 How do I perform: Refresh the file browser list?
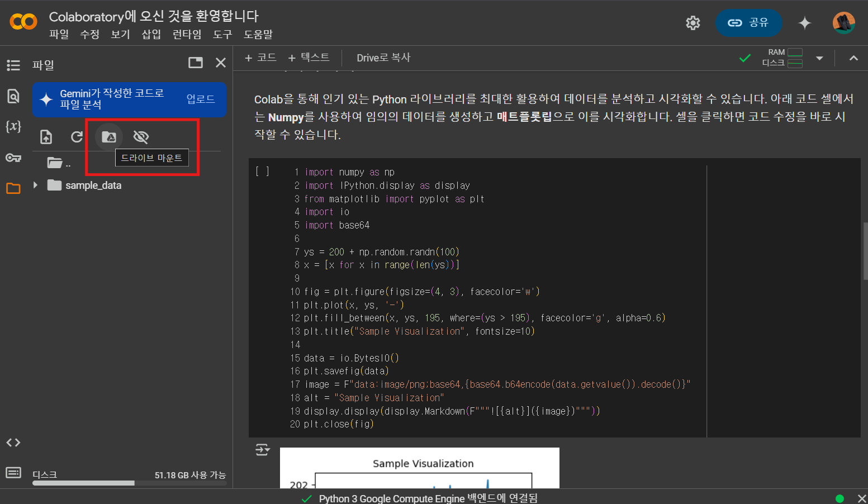(x=77, y=137)
